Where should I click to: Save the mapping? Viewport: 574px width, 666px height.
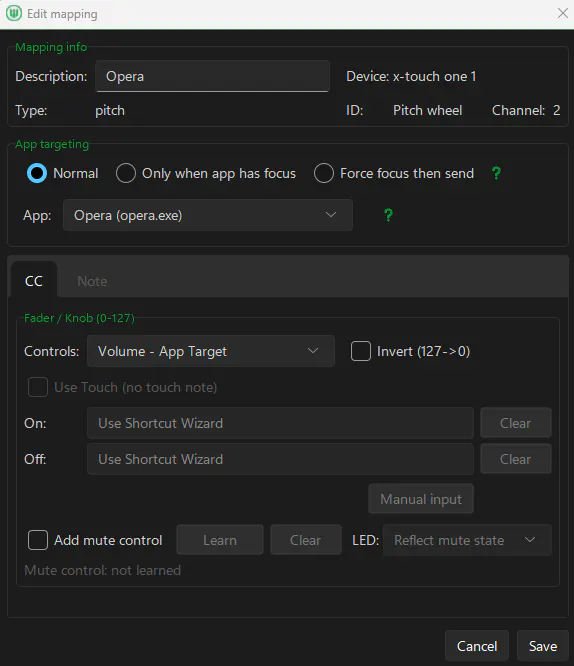pos(543,646)
